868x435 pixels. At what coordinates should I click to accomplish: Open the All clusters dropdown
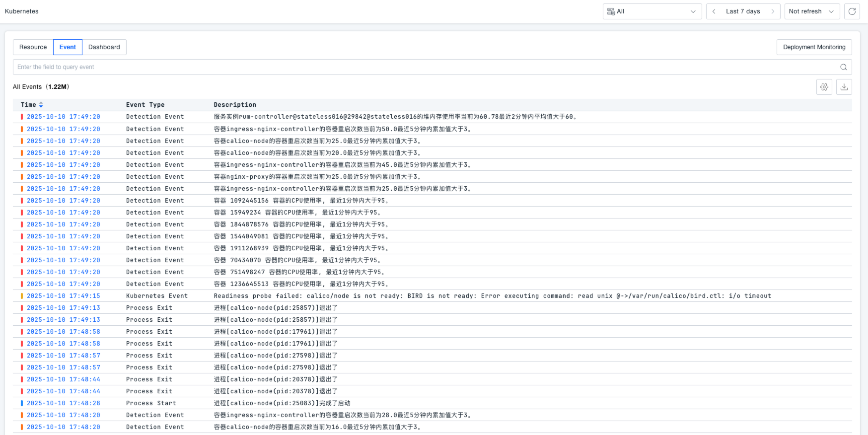coord(652,11)
